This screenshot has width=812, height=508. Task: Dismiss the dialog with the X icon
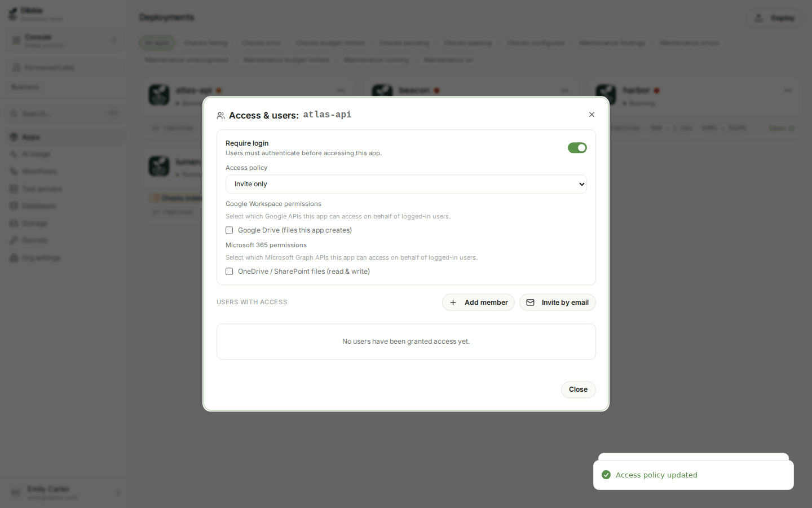point(592,115)
